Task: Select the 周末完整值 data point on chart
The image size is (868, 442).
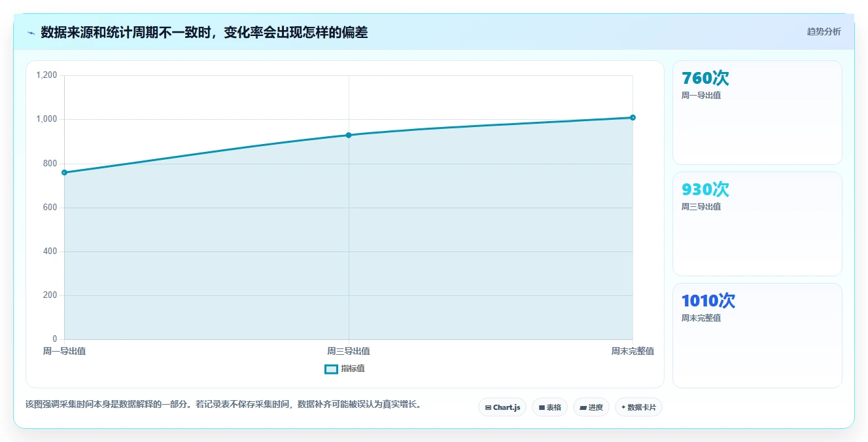Action: click(x=633, y=117)
